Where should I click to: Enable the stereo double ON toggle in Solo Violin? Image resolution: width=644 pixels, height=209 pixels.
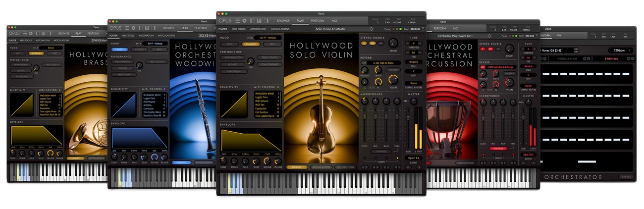coord(372,43)
